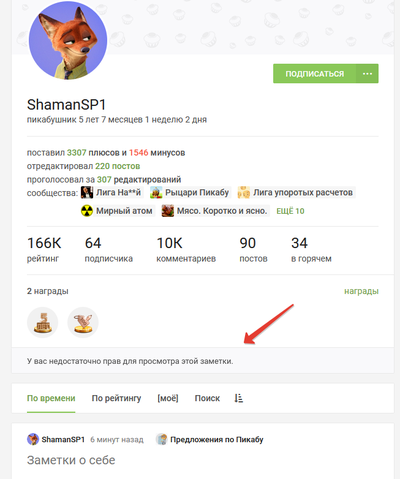Click the green Подписаться button

click(x=315, y=74)
